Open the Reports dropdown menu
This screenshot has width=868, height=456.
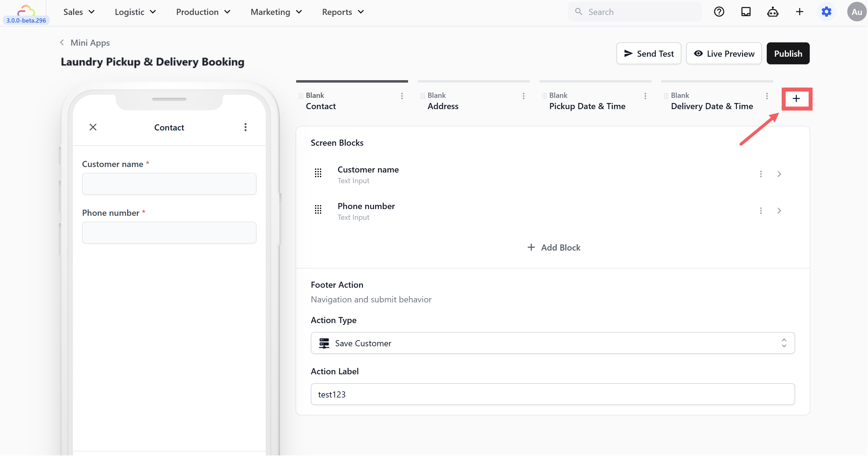(343, 12)
